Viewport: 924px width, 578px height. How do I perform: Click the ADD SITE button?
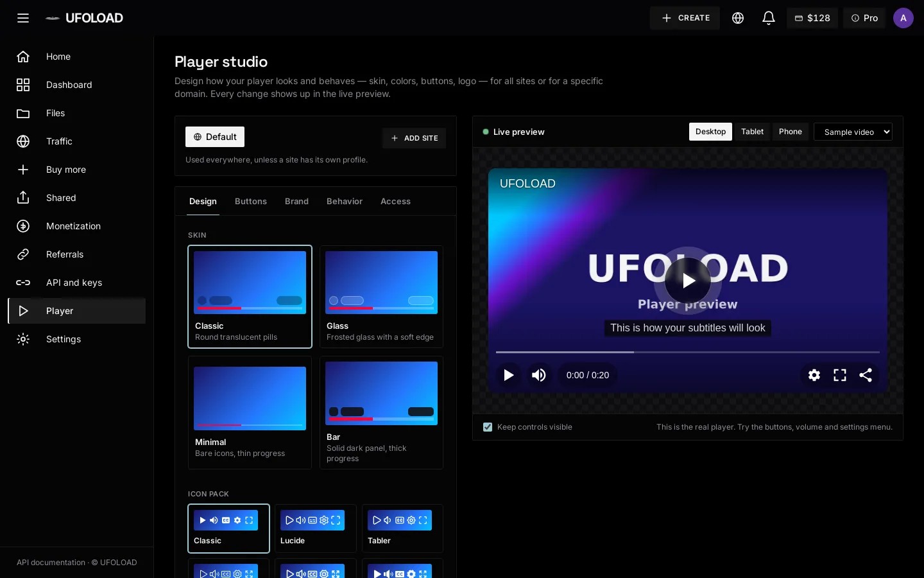pos(414,138)
